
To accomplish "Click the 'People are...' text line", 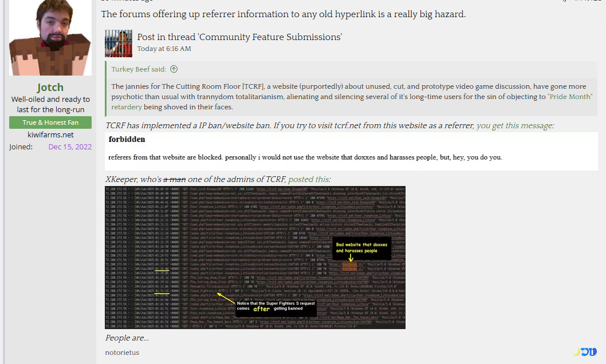I will 127,338.
